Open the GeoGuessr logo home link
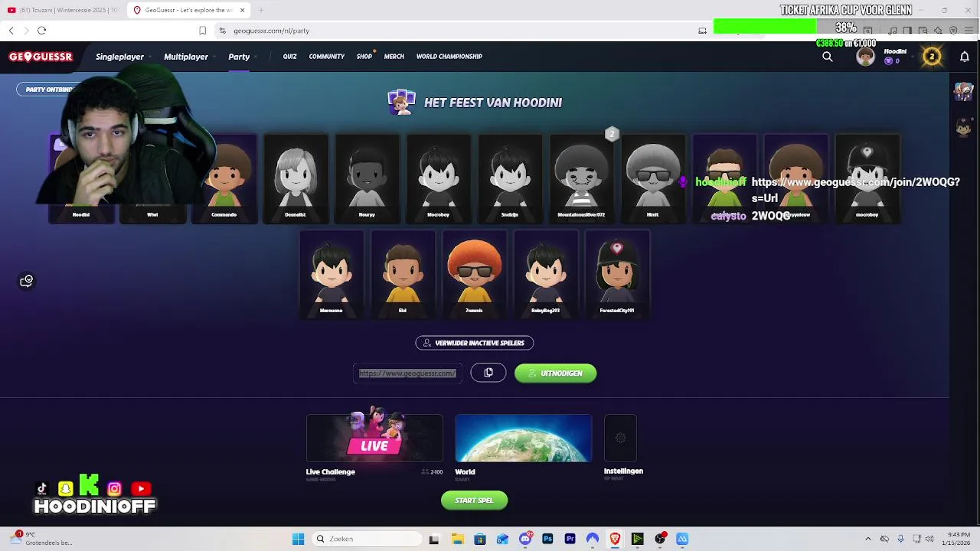The width and height of the screenshot is (980, 551). (x=41, y=57)
